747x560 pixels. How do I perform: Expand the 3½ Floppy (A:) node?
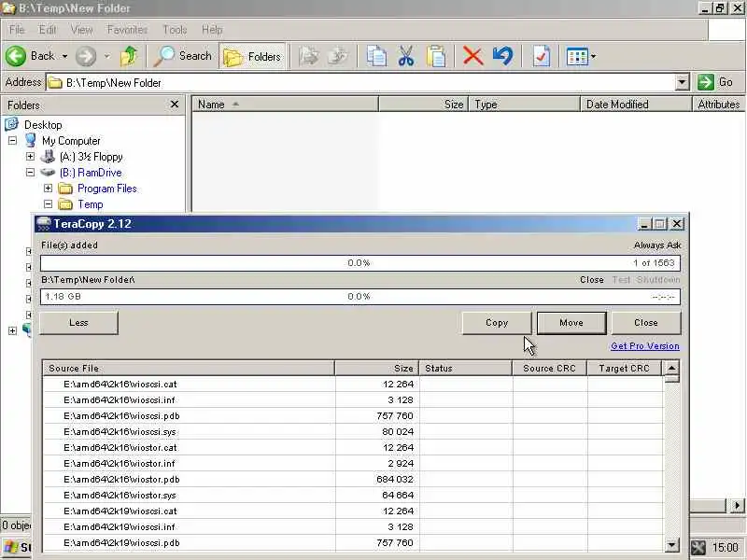point(30,156)
